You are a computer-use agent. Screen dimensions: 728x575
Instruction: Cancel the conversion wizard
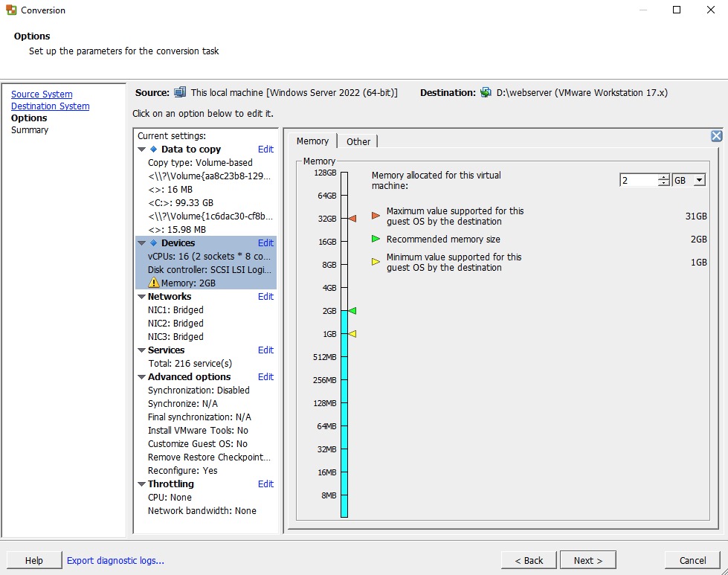pyautogui.click(x=692, y=561)
